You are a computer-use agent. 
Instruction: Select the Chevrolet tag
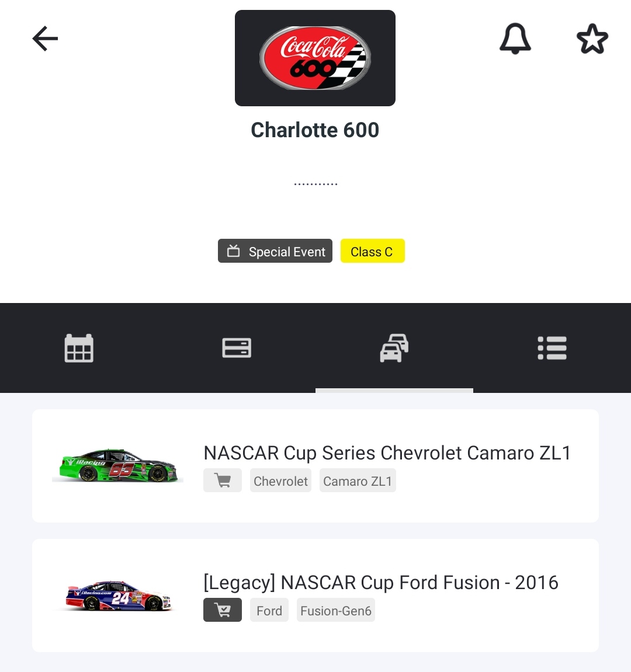[x=280, y=481]
